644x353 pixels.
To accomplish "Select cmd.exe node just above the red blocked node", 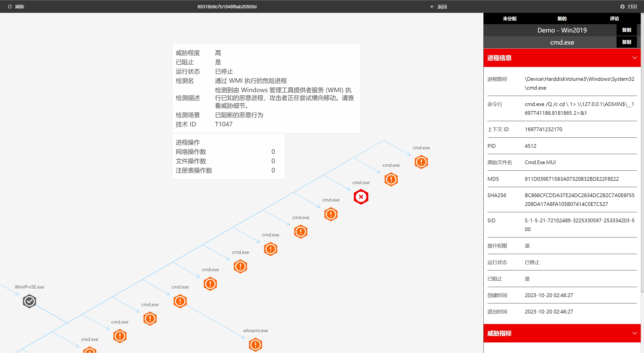I will coord(391,180).
